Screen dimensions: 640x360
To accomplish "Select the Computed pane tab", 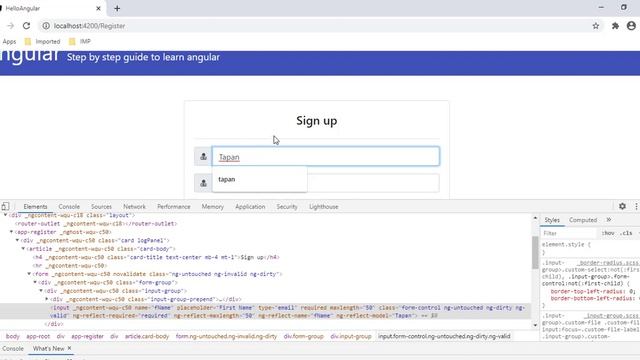I will [583, 220].
